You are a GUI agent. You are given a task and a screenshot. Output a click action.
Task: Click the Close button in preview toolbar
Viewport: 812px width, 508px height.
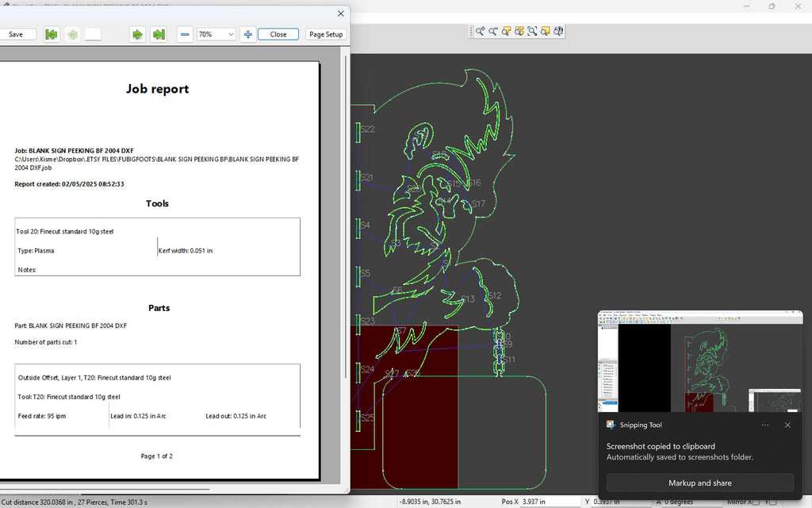[278, 34]
